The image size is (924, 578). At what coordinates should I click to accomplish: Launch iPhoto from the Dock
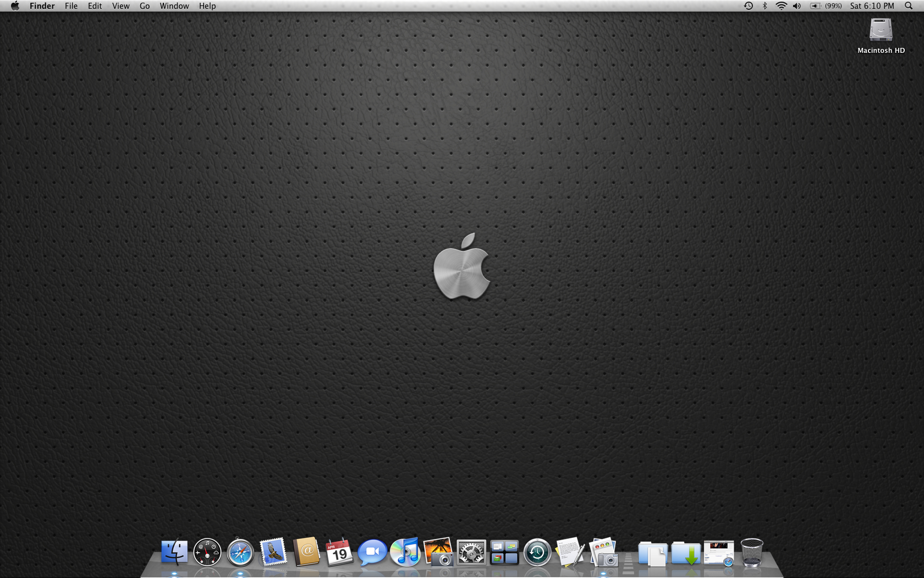(438, 552)
